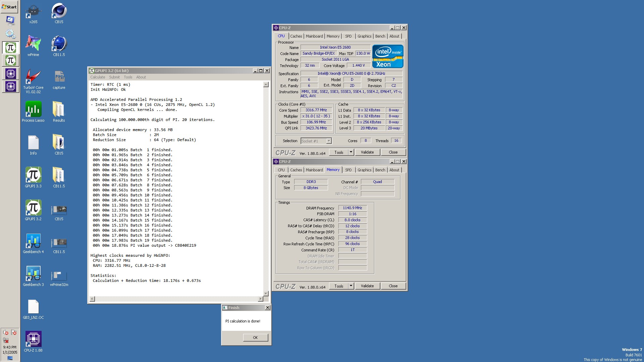
Task: Click the GPUPI vertical scrollbar up arrow
Action: click(266, 85)
